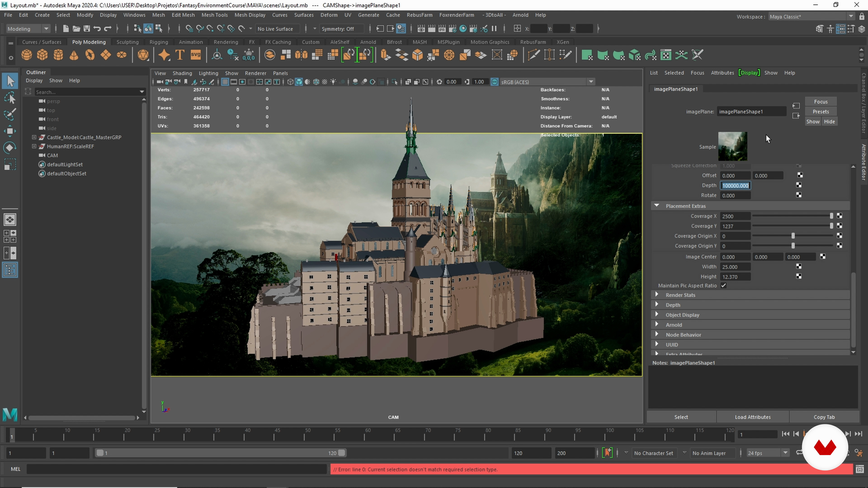
Task: Toggle film gate viewport icon
Action: (234, 82)
